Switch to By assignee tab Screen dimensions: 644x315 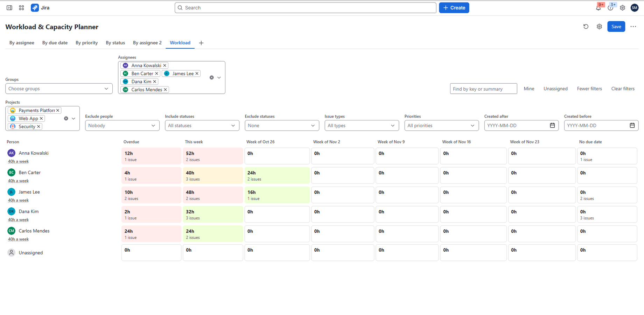pos(22,43)
